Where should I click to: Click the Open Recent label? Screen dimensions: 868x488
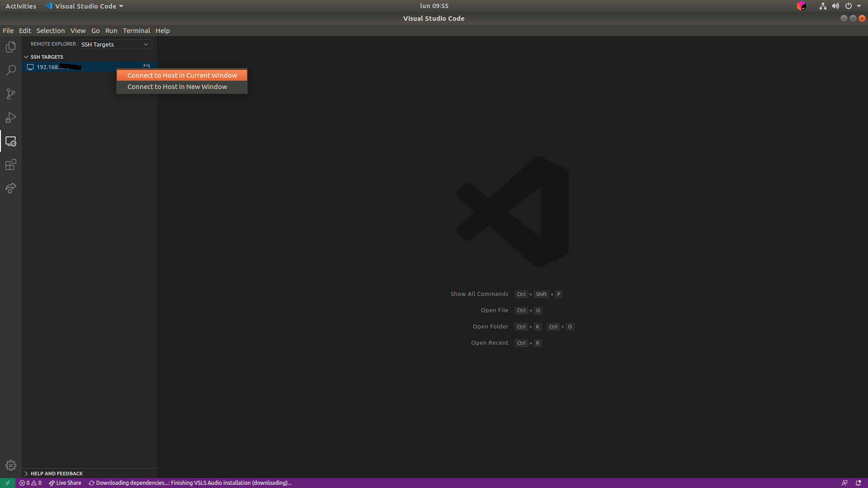click(490, 343)
